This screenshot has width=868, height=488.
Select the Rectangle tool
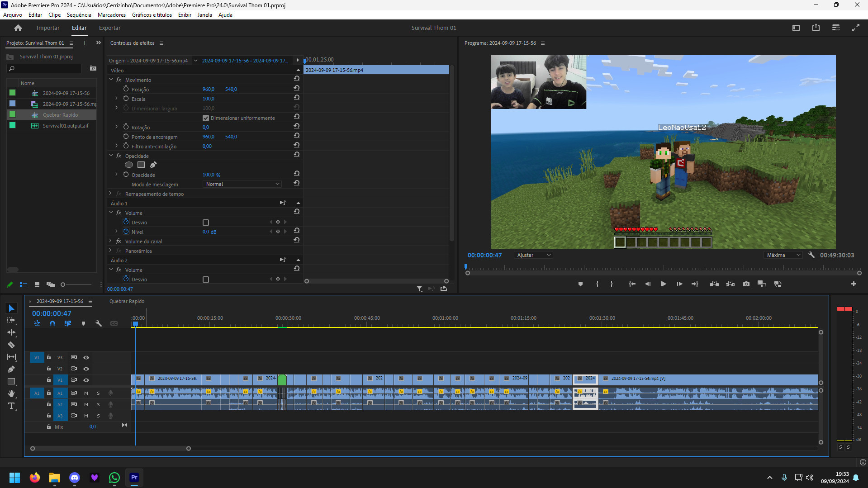click(x=11, y=381)
